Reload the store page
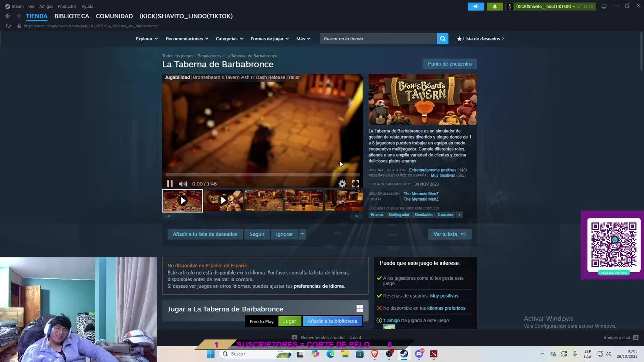 click(8, 26)
